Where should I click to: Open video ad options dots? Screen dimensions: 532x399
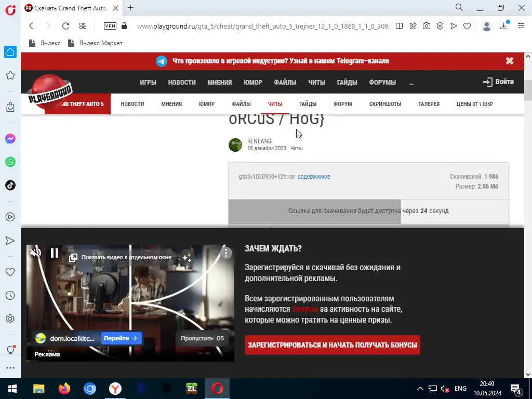point(226,253)
